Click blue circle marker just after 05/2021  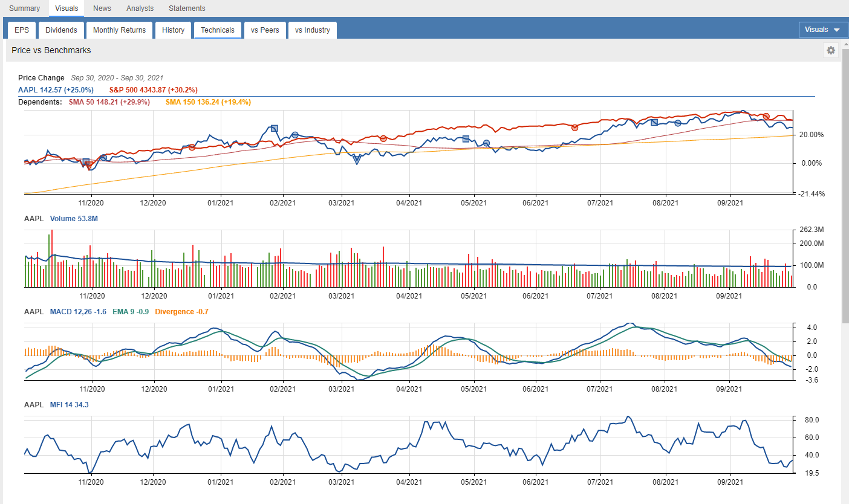coord(486,143)
